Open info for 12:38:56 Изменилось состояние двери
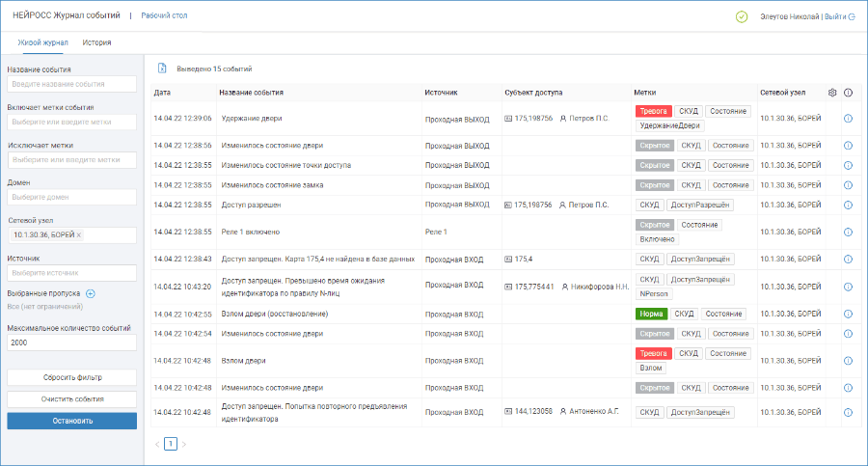Image resolution: width=868 pixels, height=466 pixels. coord(848,146)
